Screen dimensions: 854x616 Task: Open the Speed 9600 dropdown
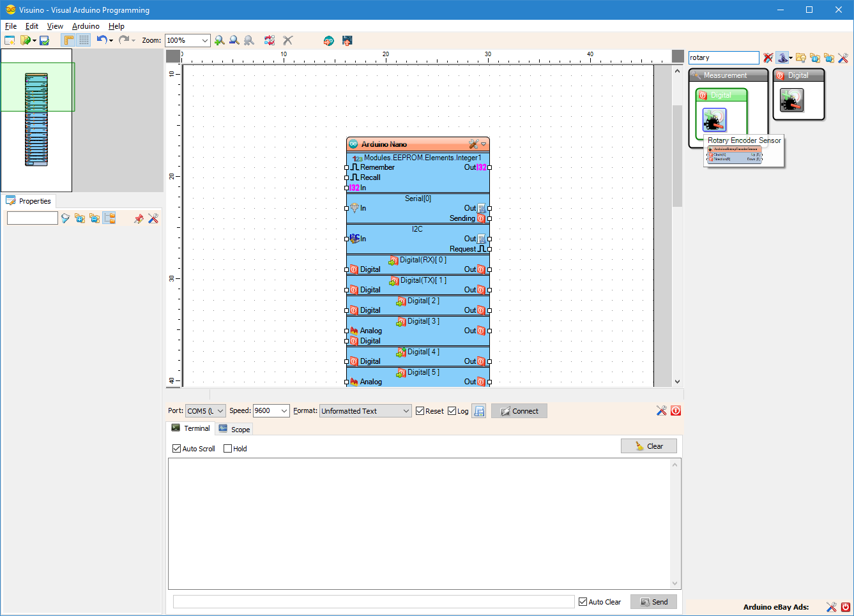point(284,411)
